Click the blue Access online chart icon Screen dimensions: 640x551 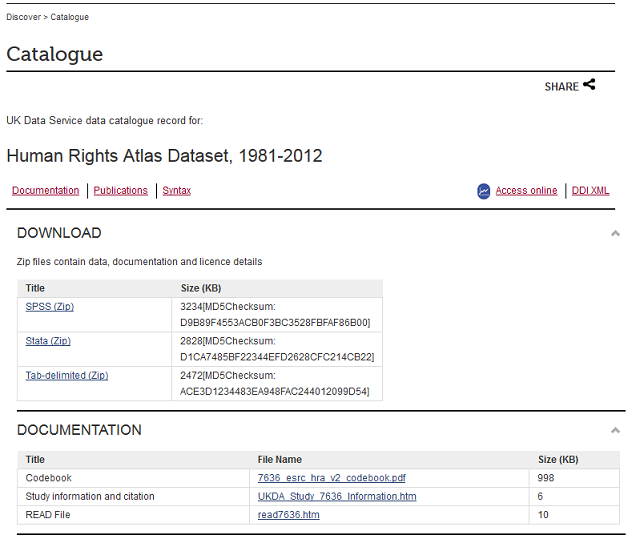click(x=483, y=191)
